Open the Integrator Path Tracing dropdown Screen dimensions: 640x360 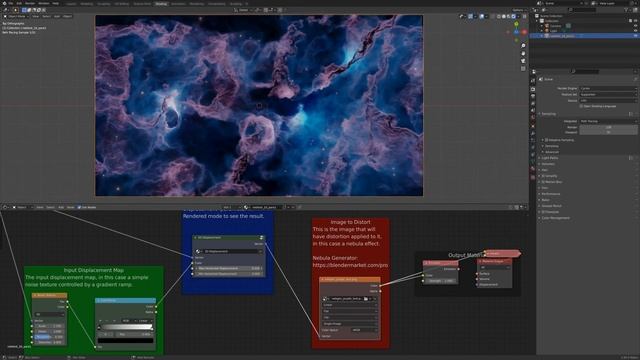pyautogui.click(x=608, y=121)
